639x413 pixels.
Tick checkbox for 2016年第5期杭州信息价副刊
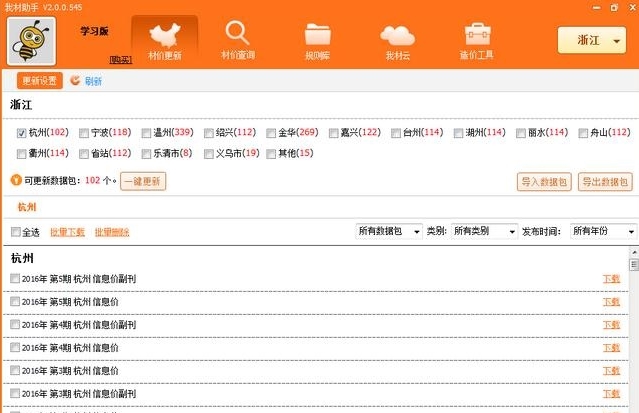click(15, 278)
